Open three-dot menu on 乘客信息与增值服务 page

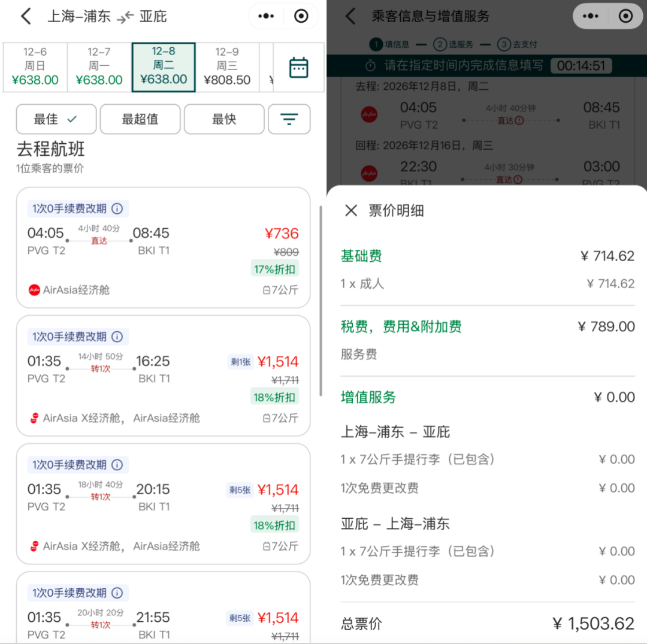coord(591,16)
